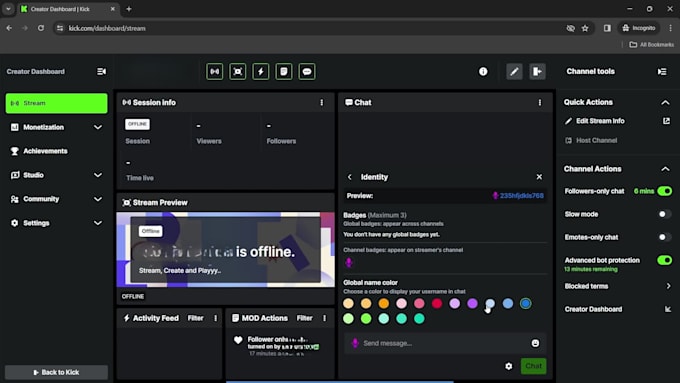The height and width of the screenshot is (383, 680).
Task: Enable Slow mode switch
Action: (664, 214)
